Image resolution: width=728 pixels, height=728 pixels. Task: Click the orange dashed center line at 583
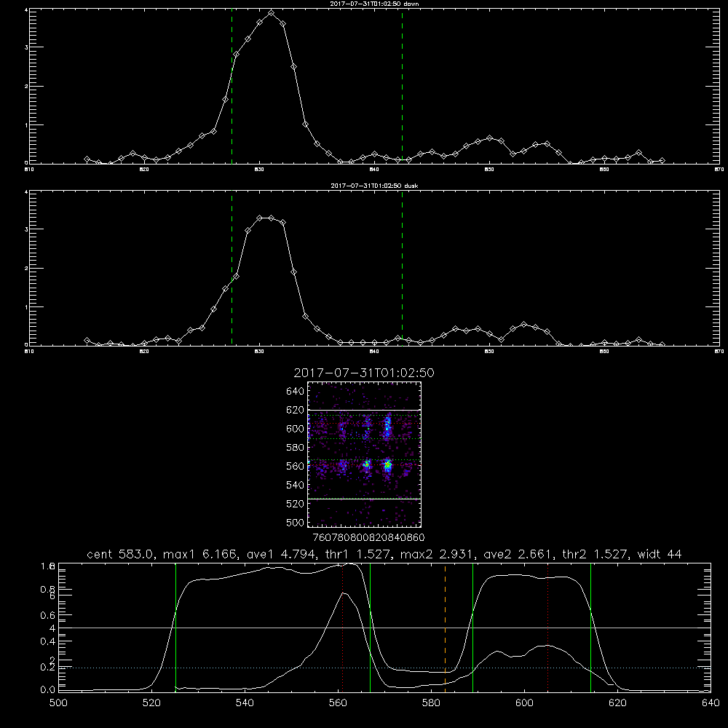[x=446, y=628]
